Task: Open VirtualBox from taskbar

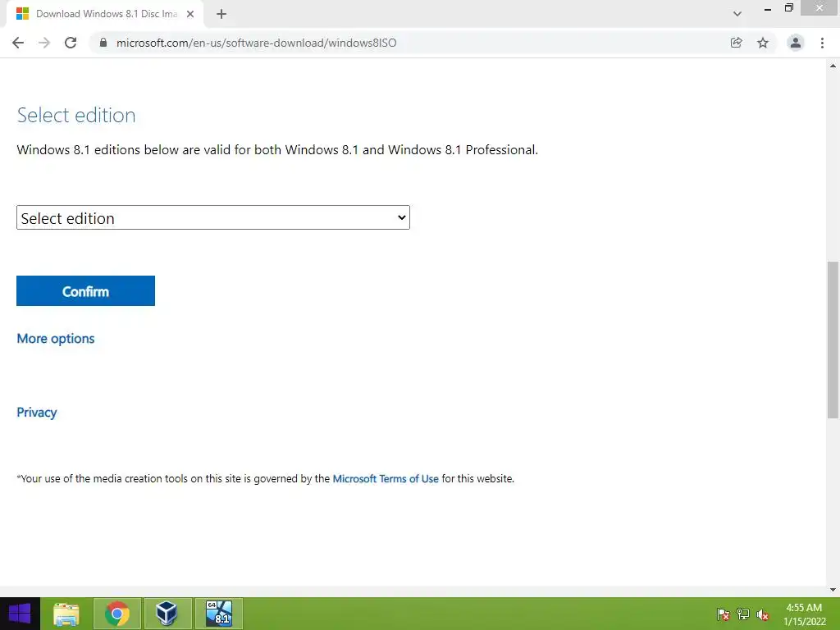Action: (167, 614)
